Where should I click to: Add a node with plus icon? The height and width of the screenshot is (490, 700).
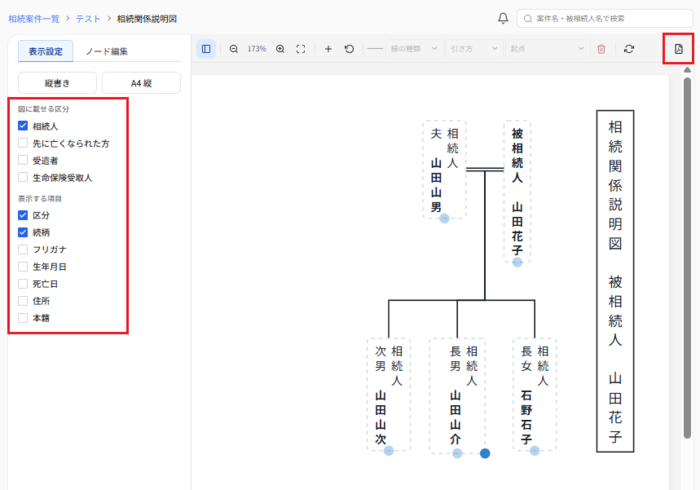(x=328, y=49)
